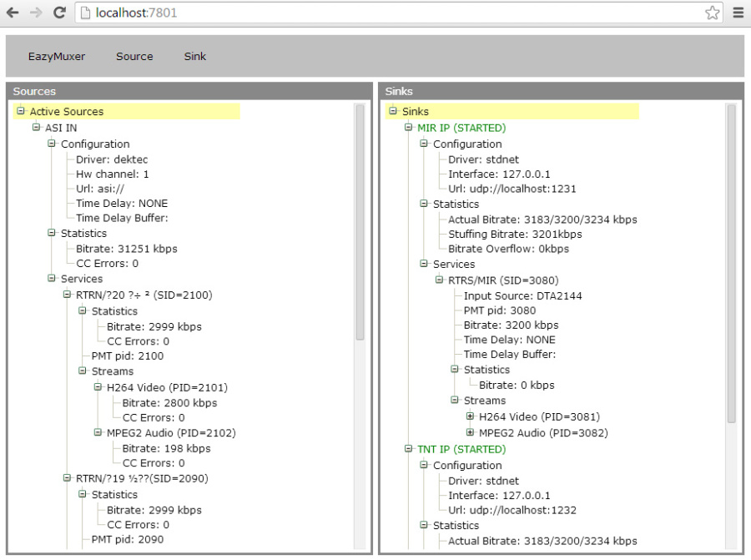Select RTRS/MIR (SID=3080) label
This screenshot has height=560, width=751.
pyautogui.click(x=503, y=280)
